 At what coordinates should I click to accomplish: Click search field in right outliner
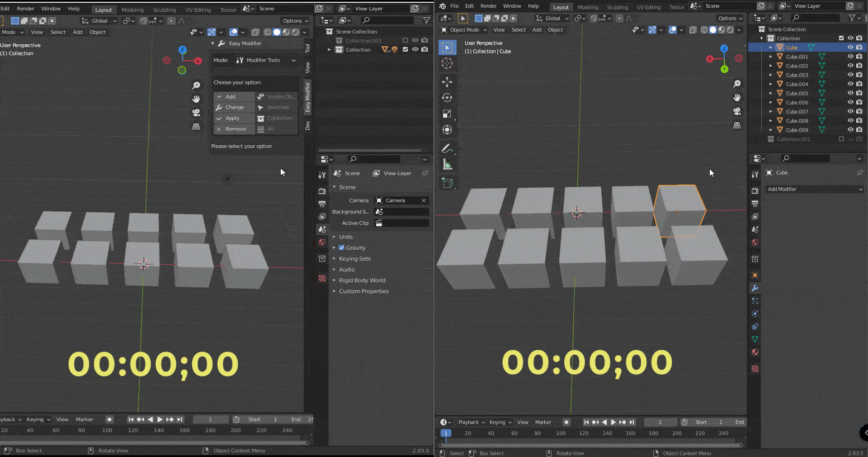[816, 18]
